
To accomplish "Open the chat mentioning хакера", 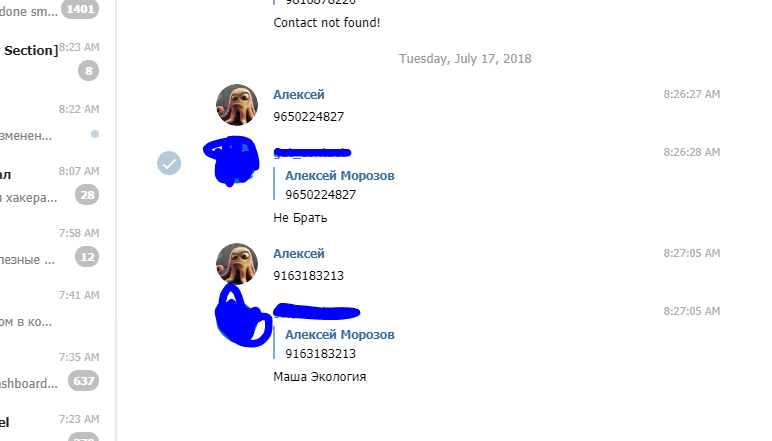I will (49, 185).
